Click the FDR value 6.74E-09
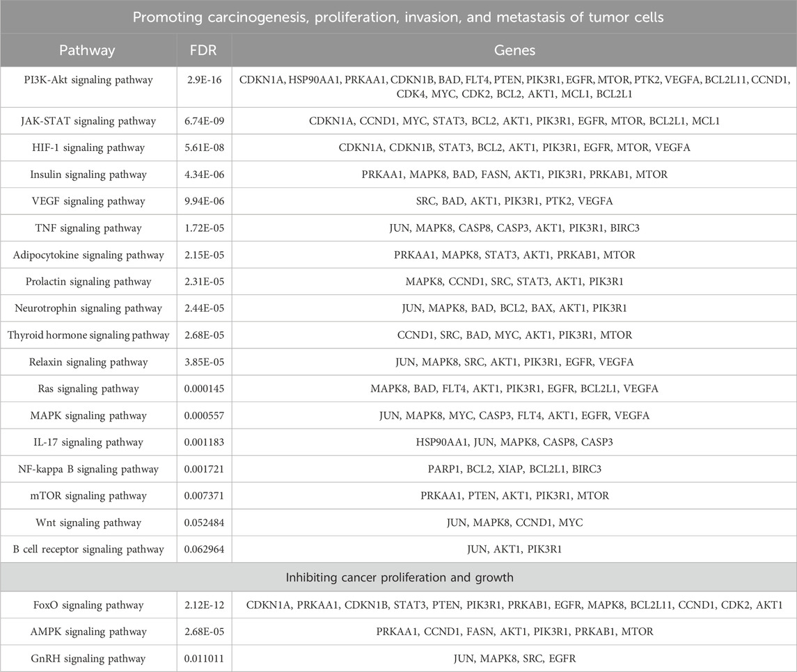This screenshot has height=672, width=797. (205, 121)
